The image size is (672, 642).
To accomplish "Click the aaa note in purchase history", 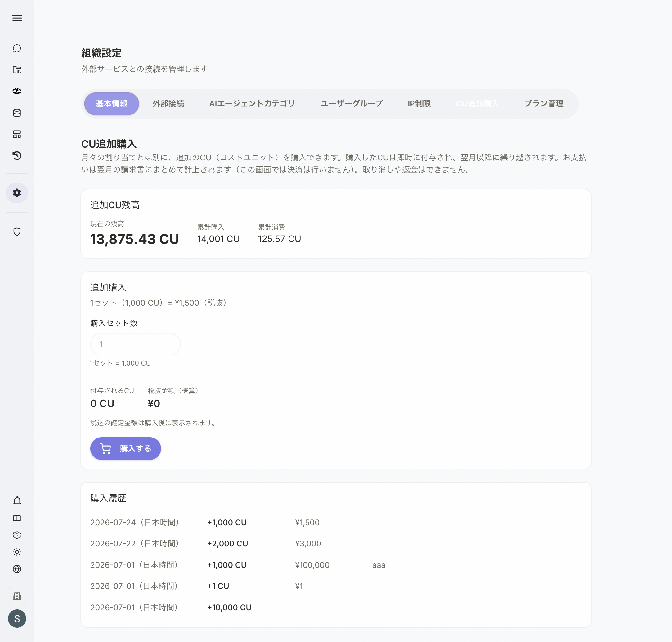I will point(379,565).
